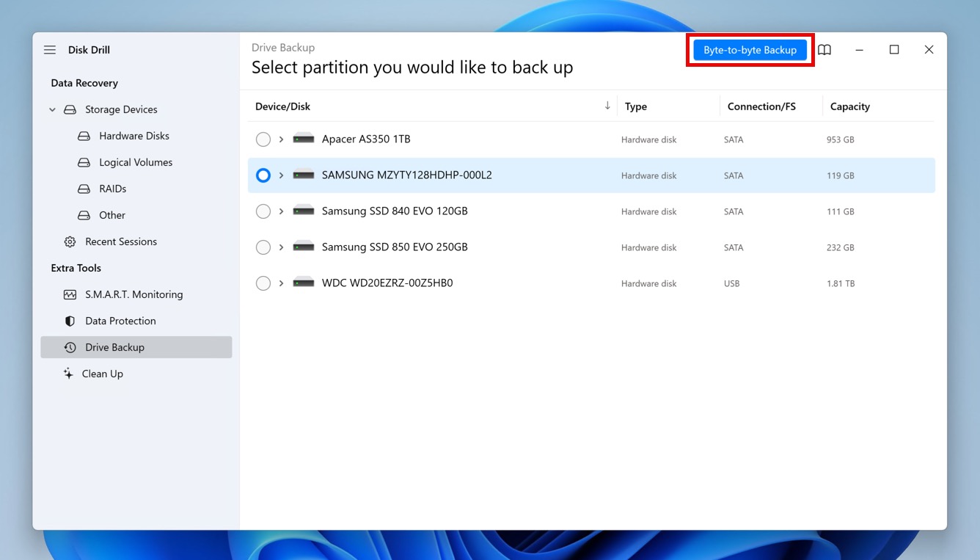980x560 pixels.
Task: Expand the WDC WD20EZRZ-00Z5HB0 partitions
Action: (x=281, y=283)
